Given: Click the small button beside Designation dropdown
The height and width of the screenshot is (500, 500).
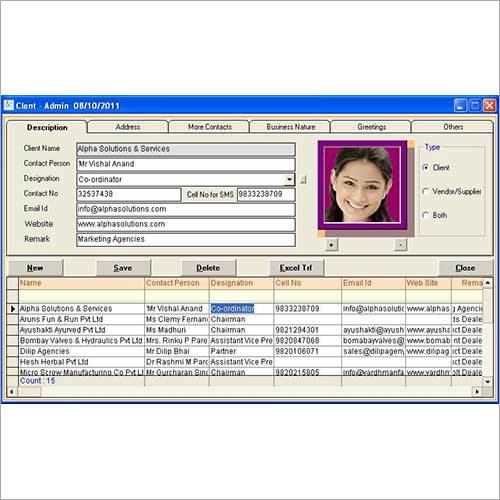Looking at the screenshot, I should (x=303, y=180).
